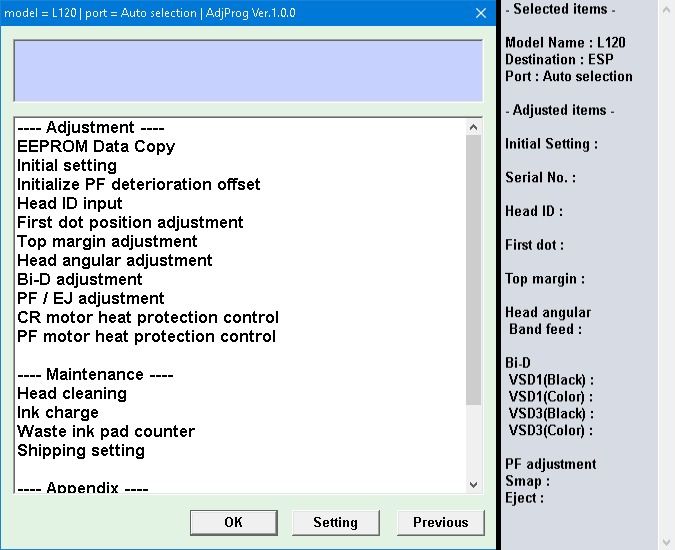
Task: Click the First dot : label
Action: 534,245
